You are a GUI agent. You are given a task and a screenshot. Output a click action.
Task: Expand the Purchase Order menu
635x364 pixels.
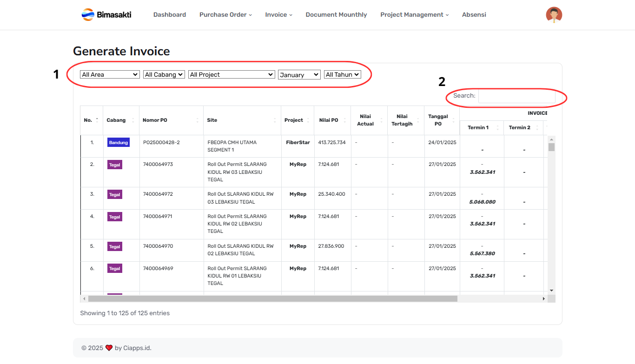coord(225,15)
